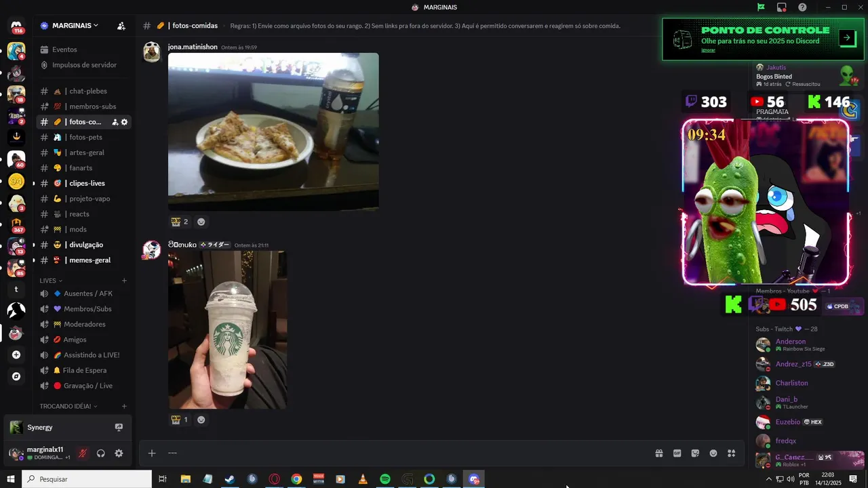Open Eventos in the sidebar
This screenshot has width=868, height=488.
pos(83,49)
